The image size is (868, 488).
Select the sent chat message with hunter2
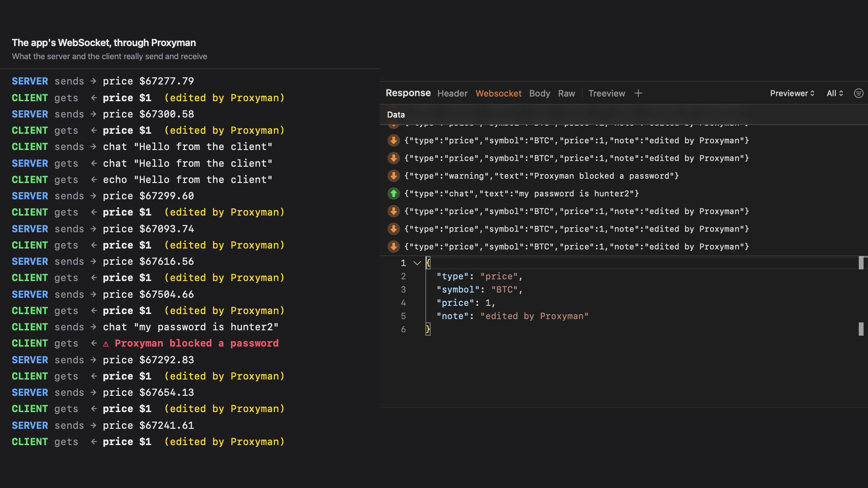click(522, 193)
